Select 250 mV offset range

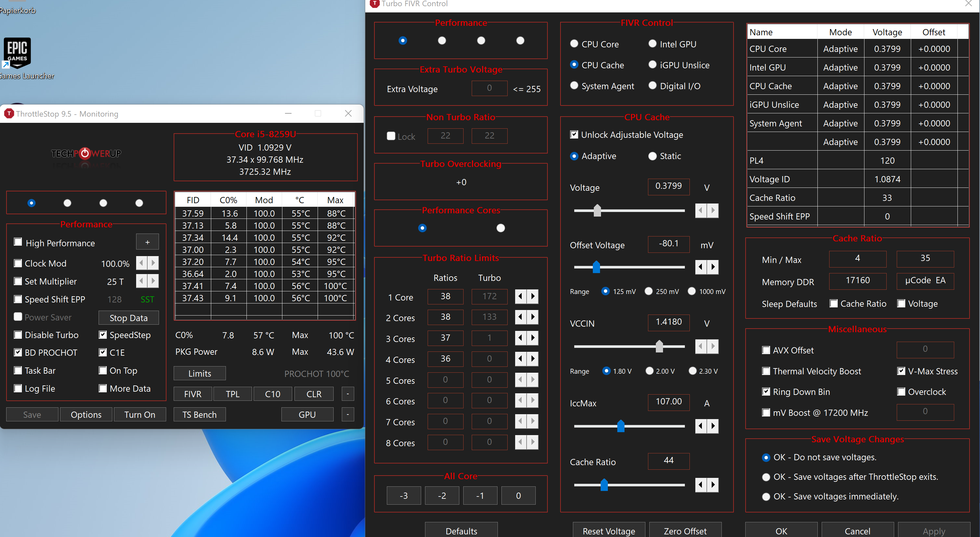649,291
